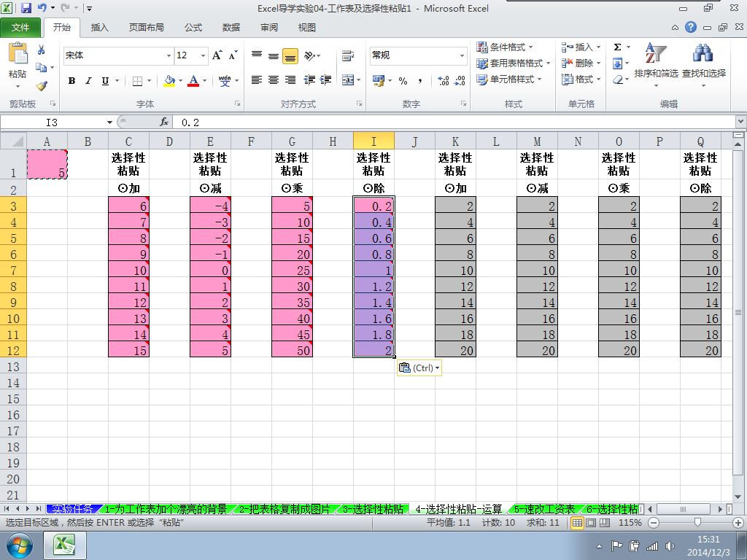
Task: Switch to the 页面布局 ribbon tab
Action: 146,28
